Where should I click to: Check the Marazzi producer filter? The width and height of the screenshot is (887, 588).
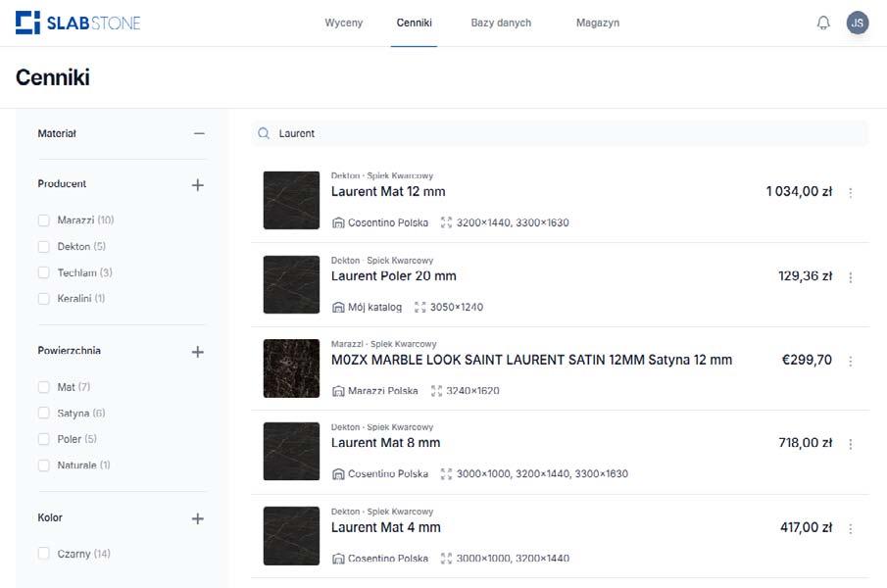(43, 220)
